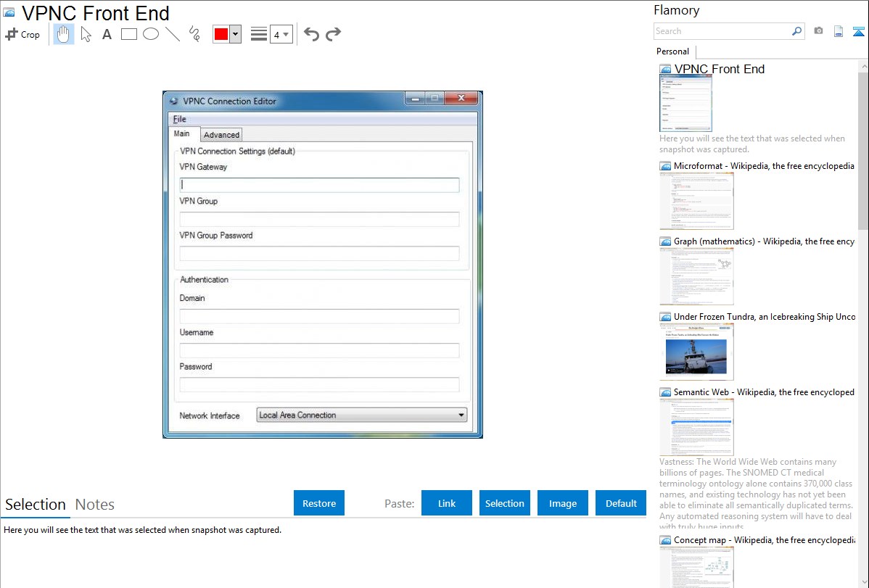Screen dimensions: 869x588
Task: Click the snapshot icon beside Concept map title
Action: 665,540
